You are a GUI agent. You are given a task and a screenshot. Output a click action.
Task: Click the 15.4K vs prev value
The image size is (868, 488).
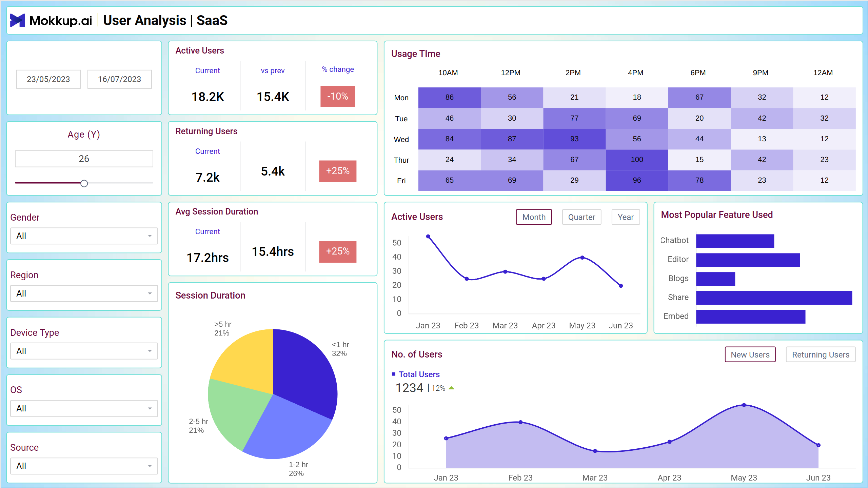(273, 97)
